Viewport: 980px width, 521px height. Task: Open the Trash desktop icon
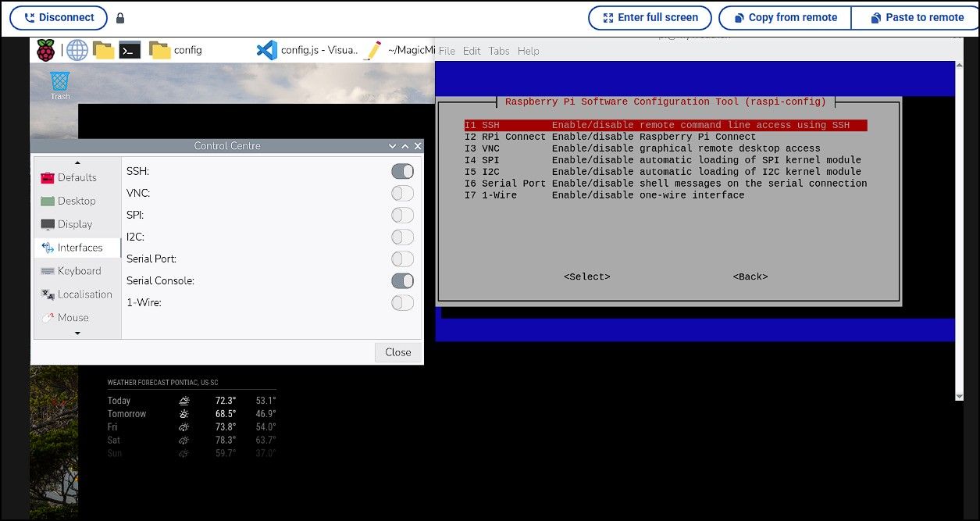tap(60, 84)
